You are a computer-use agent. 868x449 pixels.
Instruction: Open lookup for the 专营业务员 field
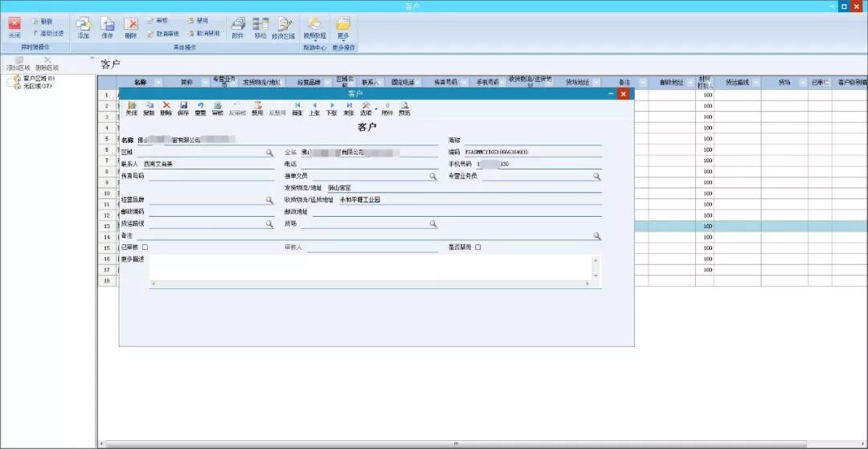(x=597, y=177)
